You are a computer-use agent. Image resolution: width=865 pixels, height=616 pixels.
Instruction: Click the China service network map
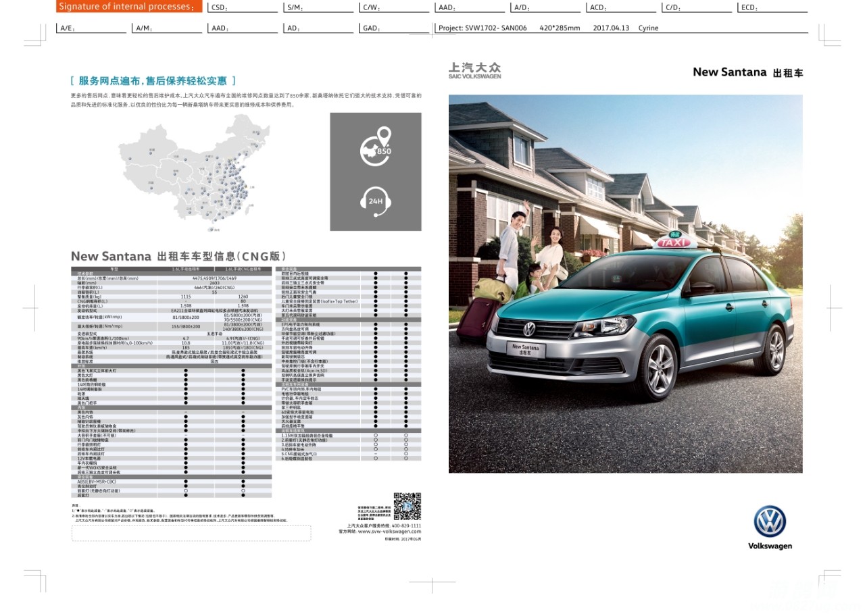click(195, 172)
